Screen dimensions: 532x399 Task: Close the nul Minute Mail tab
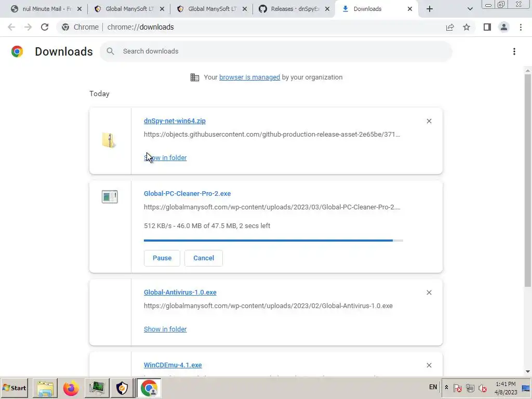click(79, 9)
